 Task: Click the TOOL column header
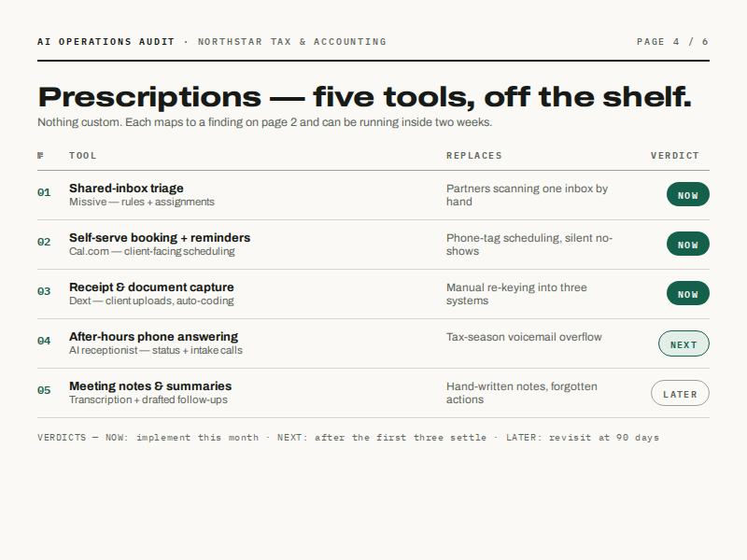coord(83,156)
